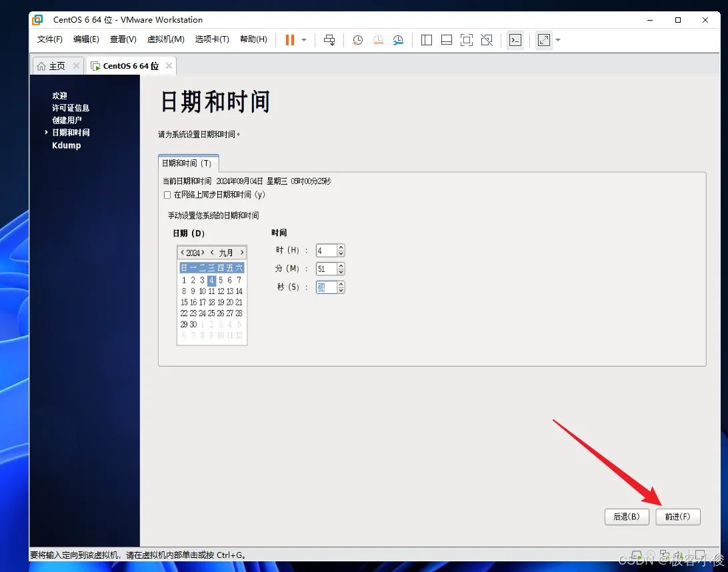Go to previous year in calendar
The height and width of the screenshot is (572, 728).
click(183, 252)
